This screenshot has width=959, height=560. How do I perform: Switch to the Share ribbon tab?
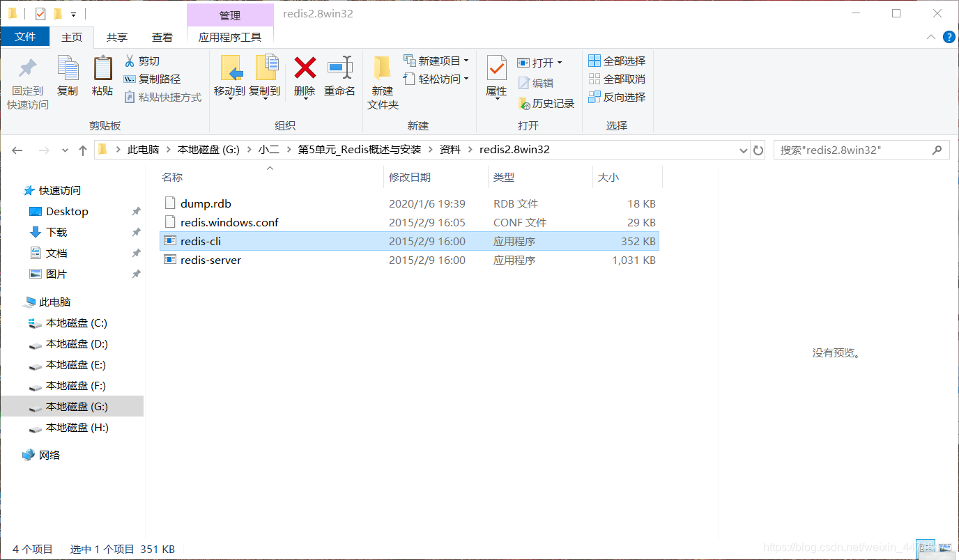coord(117,37)
